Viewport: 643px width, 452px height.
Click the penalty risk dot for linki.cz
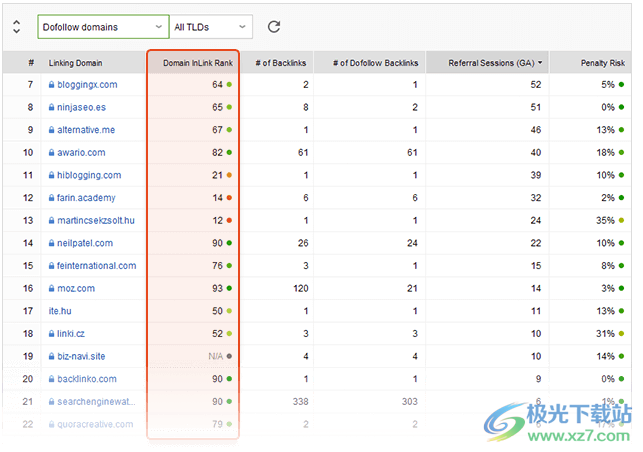(621, 333)
